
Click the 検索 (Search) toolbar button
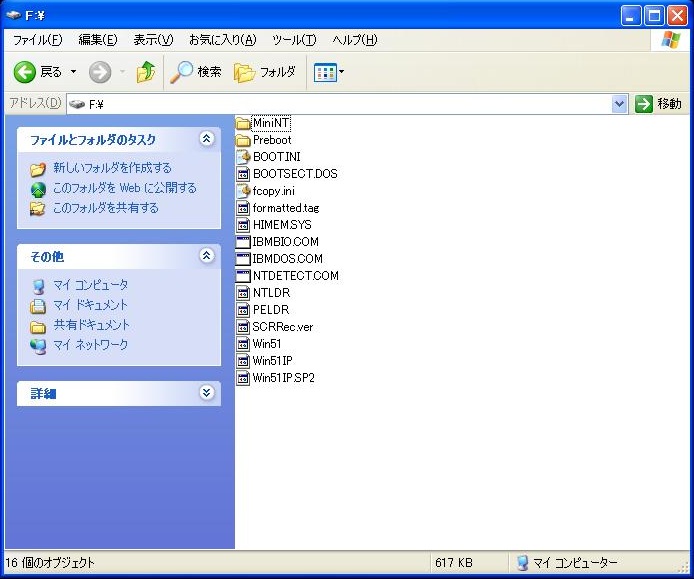pos(196,72)
